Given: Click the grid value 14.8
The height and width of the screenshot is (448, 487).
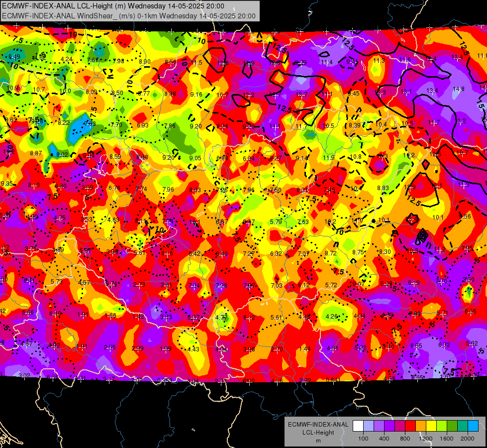Looking at the screenshot, I should tap(459, 89).
